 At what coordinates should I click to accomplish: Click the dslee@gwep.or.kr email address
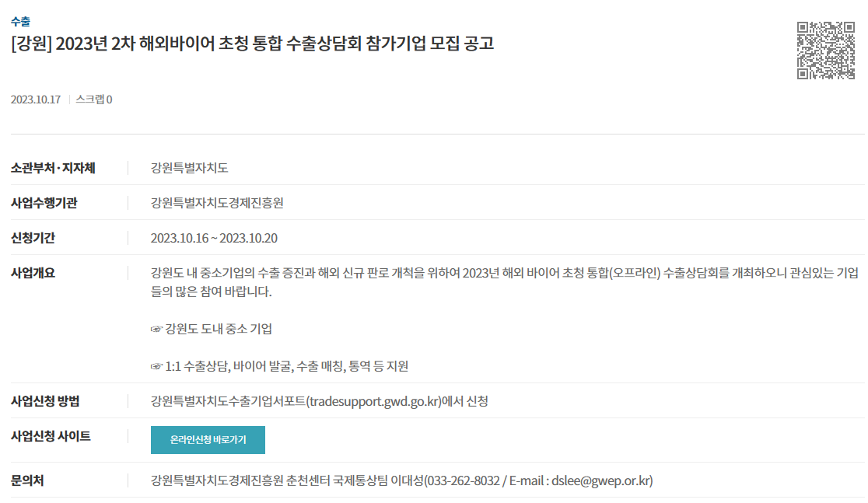click(x=601, y=480)
